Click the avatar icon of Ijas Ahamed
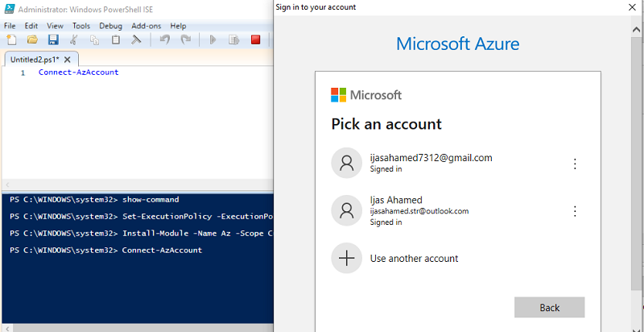Viewport: 644px width, 332px height. point(347,210)
